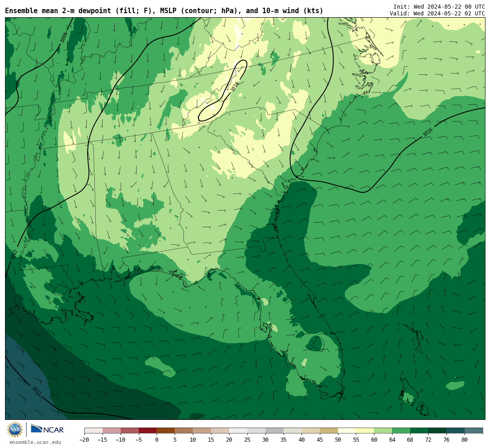Click the 72 colorbar tick label
This screenshot has height=448, width=490.
pyautogui.click(x=429, y=440)
